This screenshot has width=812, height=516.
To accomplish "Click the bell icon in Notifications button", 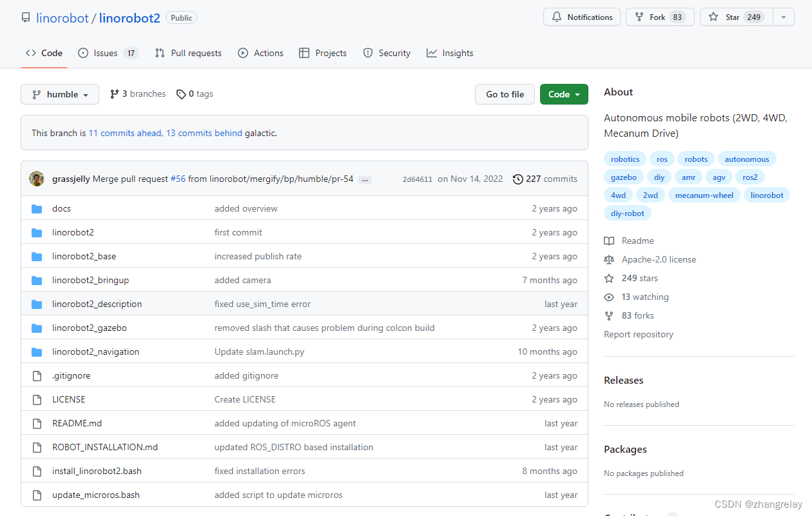I will tap(557, 17).
